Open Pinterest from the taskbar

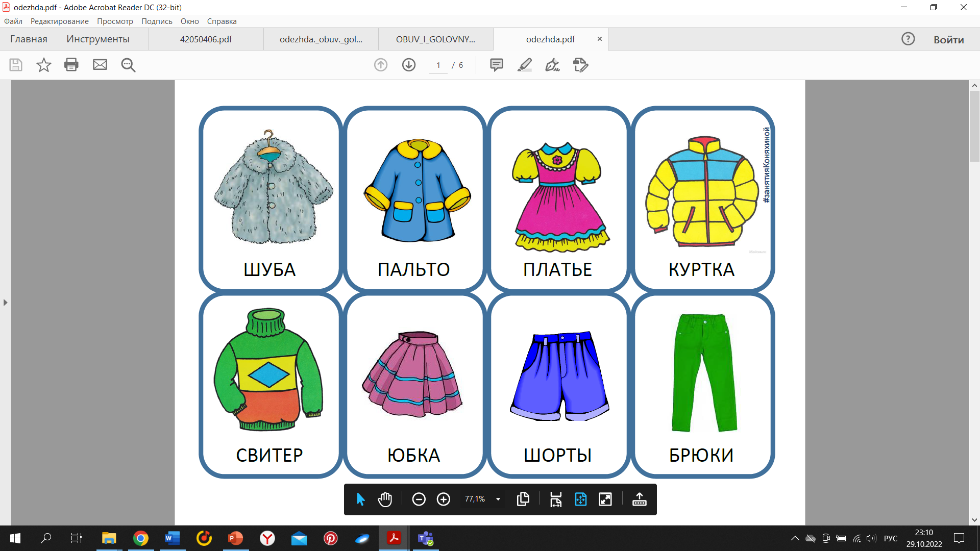pyautogui.click(x=331, y=538)
